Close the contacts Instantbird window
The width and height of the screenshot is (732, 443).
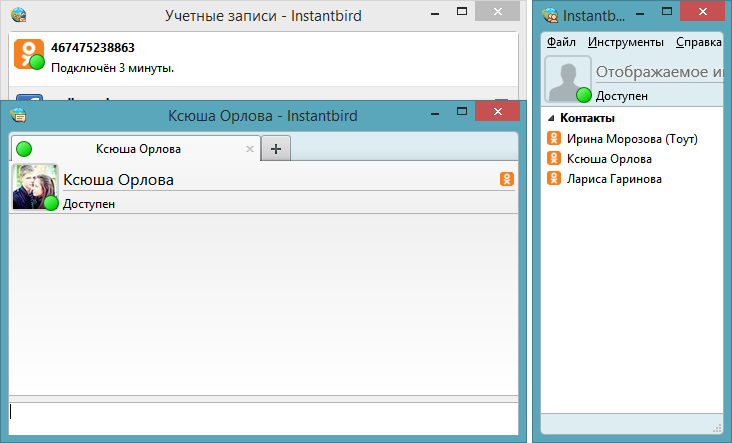703,11
